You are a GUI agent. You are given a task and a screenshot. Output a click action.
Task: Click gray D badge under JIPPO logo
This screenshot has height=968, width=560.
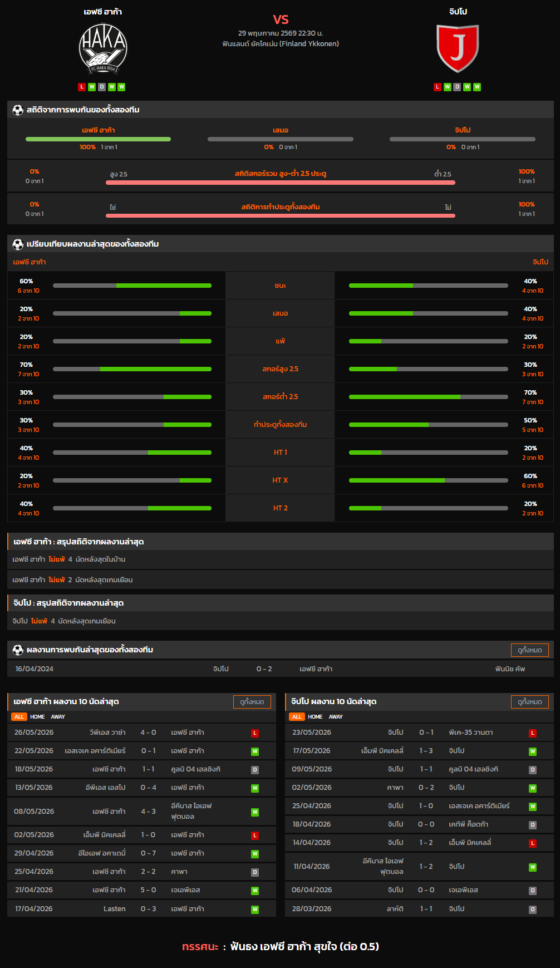click(x=457, y=87)
